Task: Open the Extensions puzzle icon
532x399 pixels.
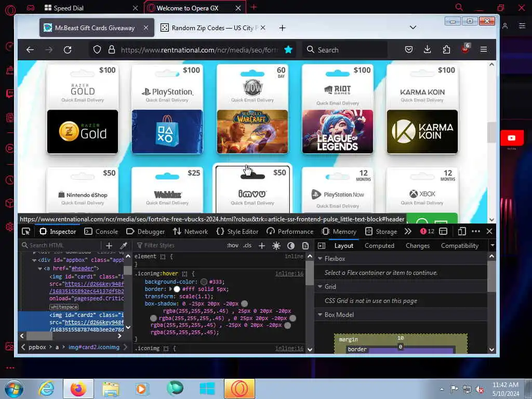Action: (x=446, y=50)
